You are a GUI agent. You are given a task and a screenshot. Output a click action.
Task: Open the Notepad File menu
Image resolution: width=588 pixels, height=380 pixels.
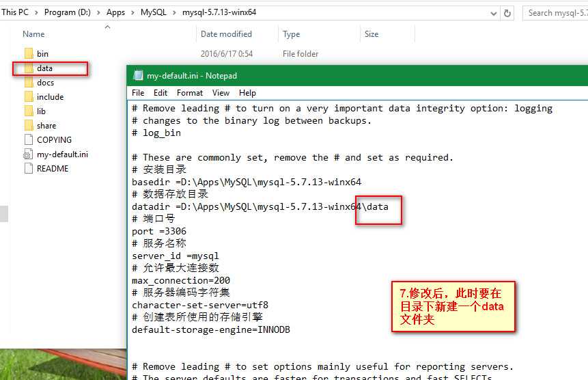point(138,93)
